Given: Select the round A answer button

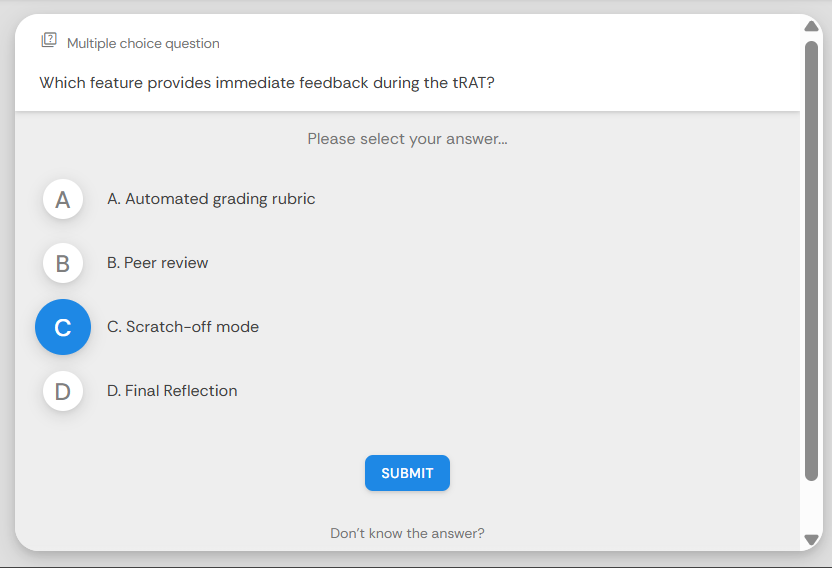Looking at the screenshot, I should (x=63, y=199).
